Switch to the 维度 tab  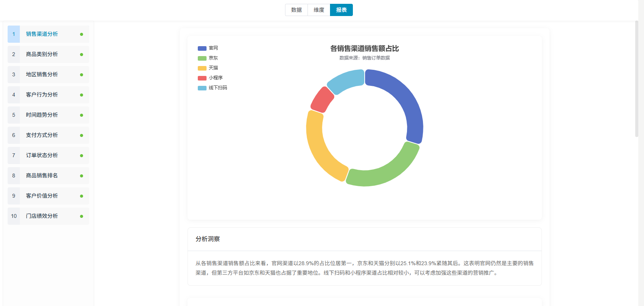pyautogui.click(x=319, y=10)
